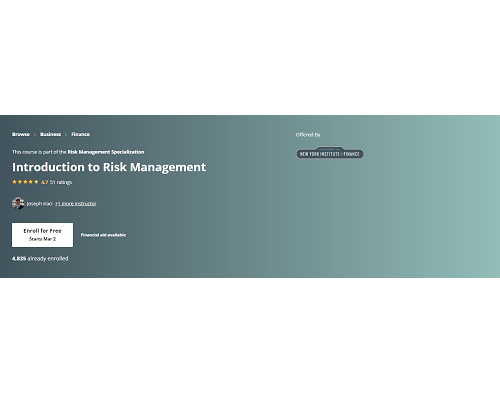Click the rightmost gold rating star
500x400 pixels.
pyautogui.click(x=36, y=182)
